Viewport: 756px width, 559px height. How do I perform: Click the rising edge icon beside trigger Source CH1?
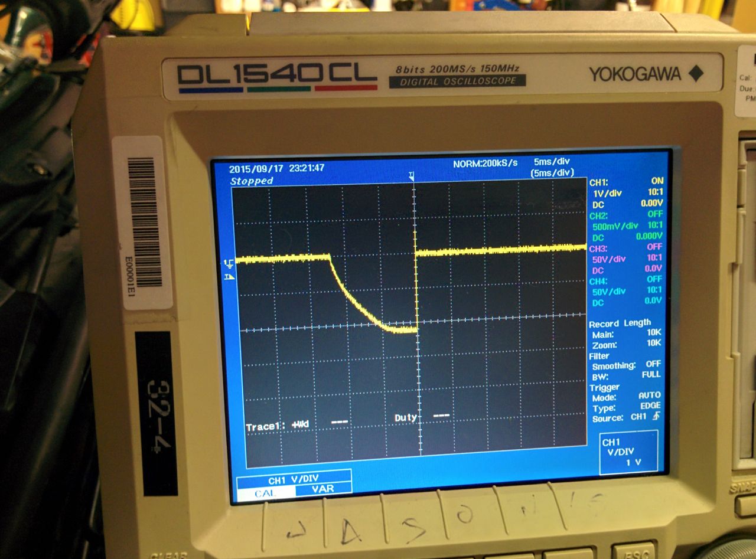(x=655, y=417)
